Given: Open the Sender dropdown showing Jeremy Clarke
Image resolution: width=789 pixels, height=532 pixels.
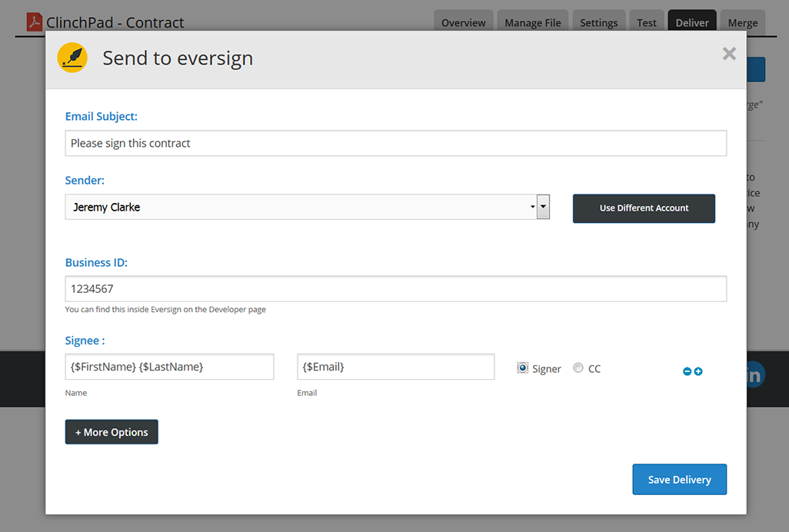Looking at the screenshot, I should (x=307, y=207).
